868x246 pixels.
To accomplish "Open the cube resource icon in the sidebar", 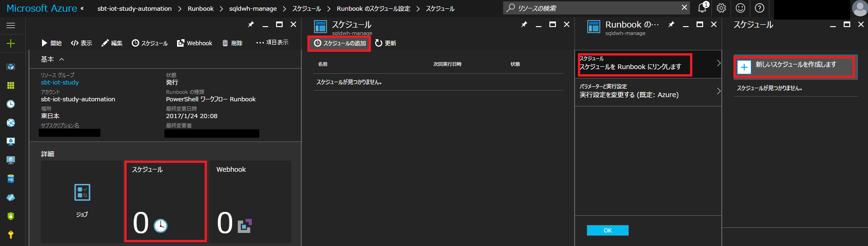I will click(11, 67).
